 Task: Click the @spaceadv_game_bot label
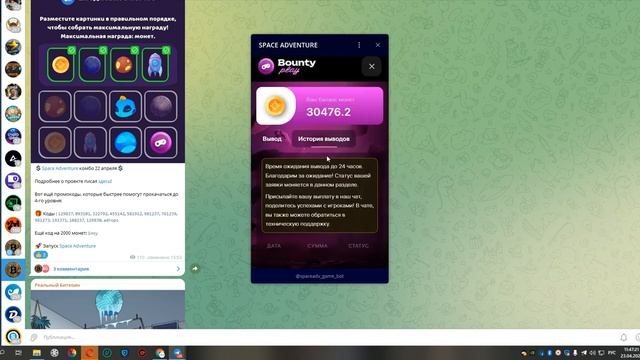point(320,276)
